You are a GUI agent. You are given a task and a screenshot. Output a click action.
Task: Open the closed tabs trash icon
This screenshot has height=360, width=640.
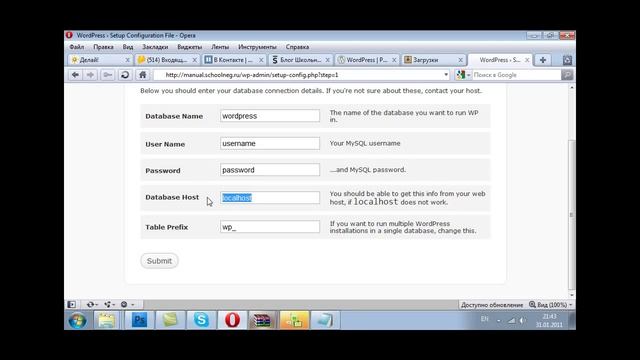tap(567, 60)
